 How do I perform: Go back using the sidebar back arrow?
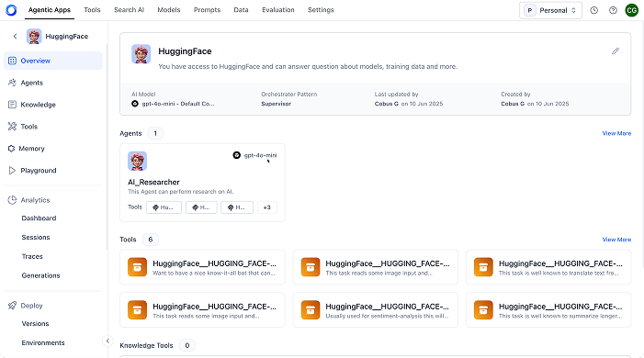click(16, 36)
